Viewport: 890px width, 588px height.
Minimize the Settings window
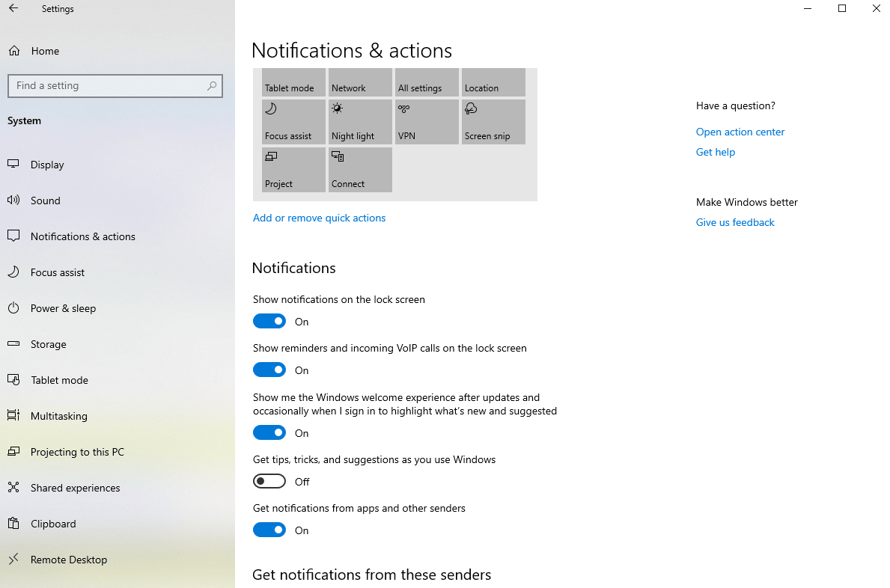808,8
